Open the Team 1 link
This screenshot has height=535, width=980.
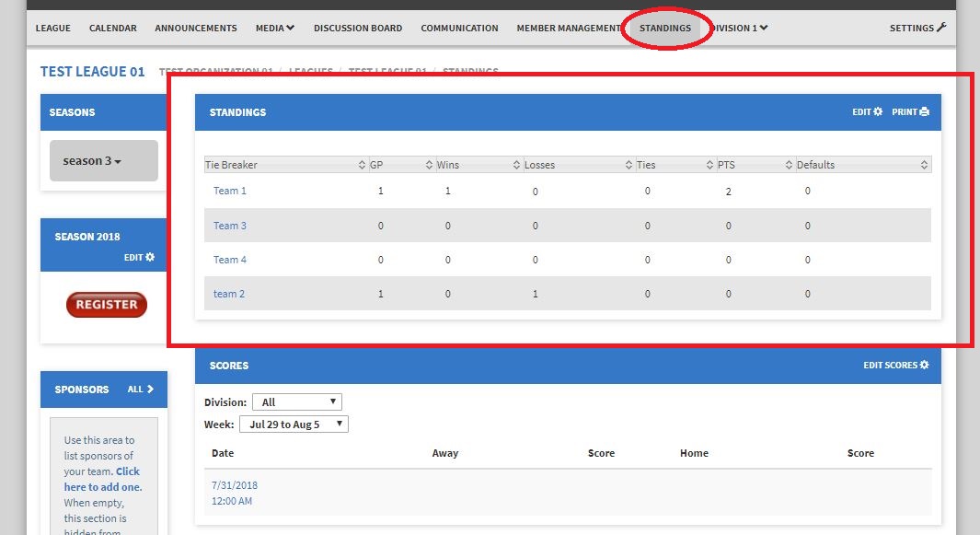[230, 191]
